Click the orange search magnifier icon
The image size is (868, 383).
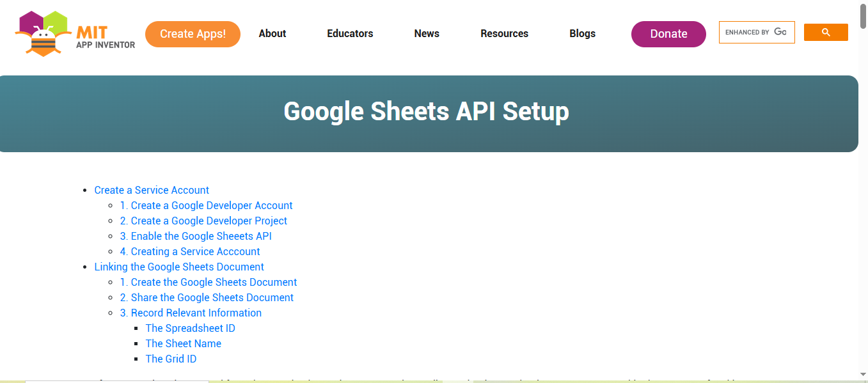[x=825, y=31]
